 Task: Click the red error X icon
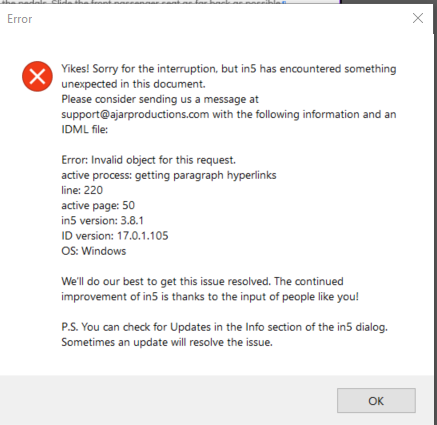coord(37,76)
